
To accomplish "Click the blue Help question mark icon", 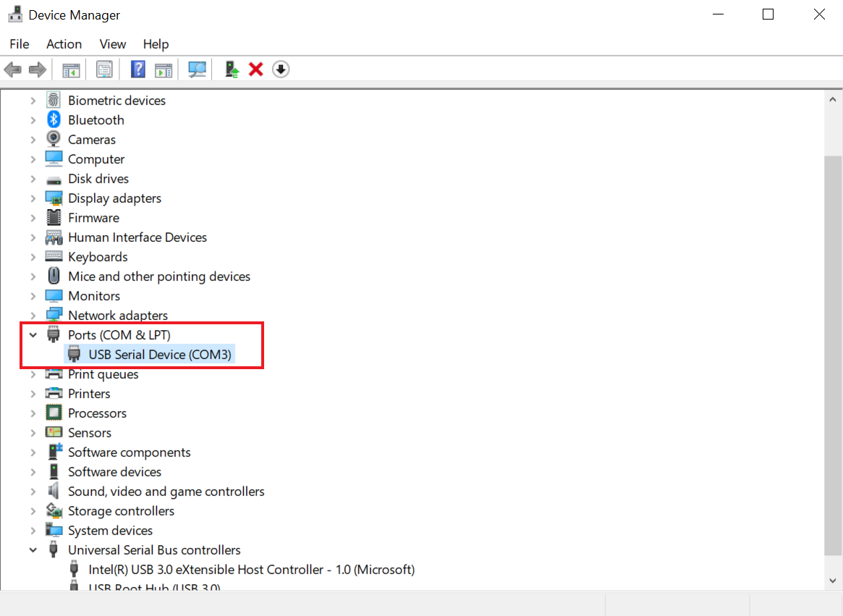I will tap(138, 69).
